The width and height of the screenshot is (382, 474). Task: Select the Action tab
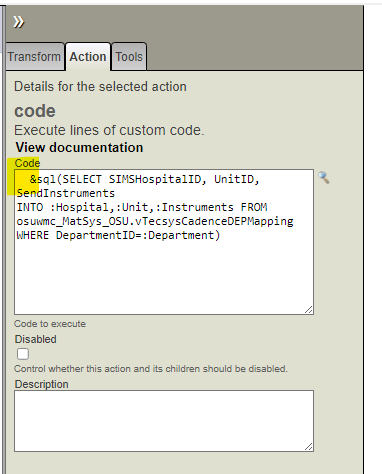click(x=88, y=57)
